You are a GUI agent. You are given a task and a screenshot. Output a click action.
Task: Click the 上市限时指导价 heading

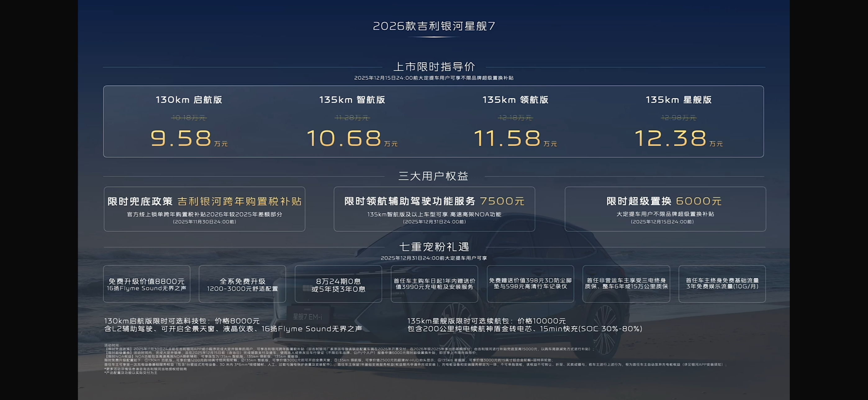click(x=434, y=67)
